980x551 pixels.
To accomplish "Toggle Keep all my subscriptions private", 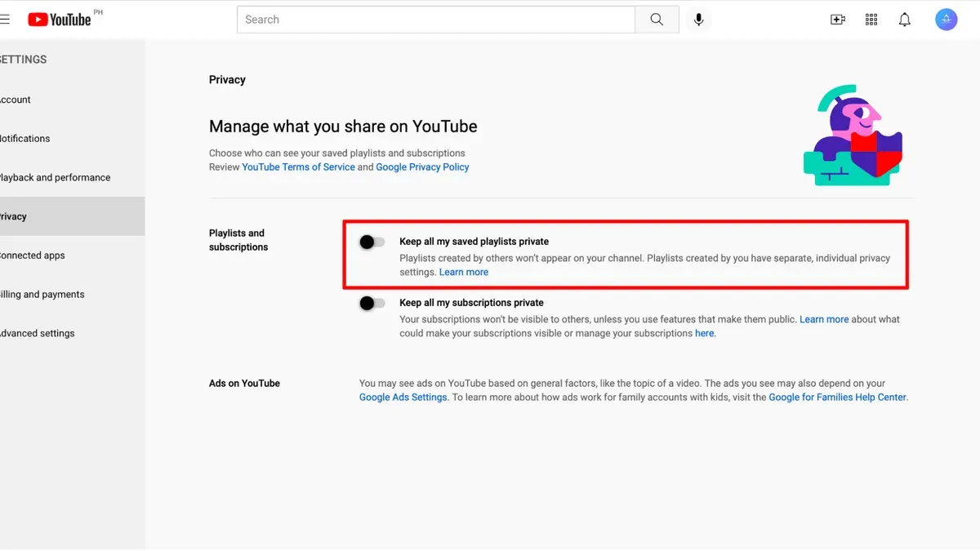I will 372,303.
